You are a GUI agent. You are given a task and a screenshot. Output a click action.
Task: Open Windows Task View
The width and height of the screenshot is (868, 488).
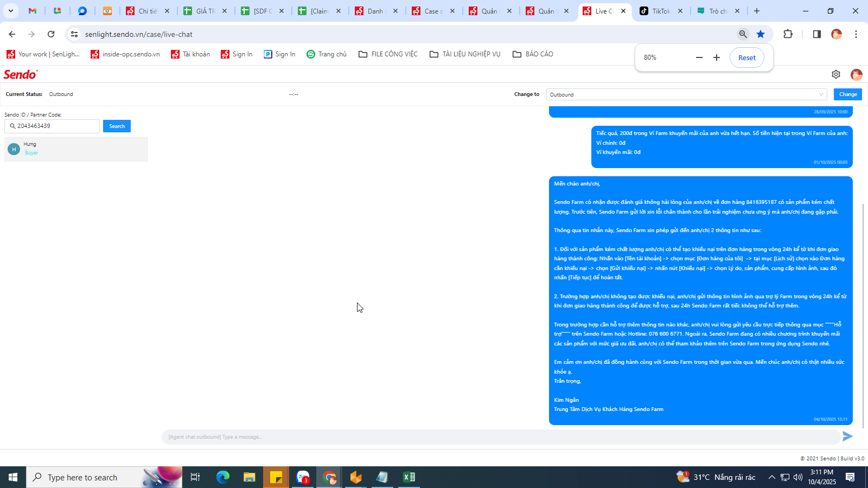195,477
